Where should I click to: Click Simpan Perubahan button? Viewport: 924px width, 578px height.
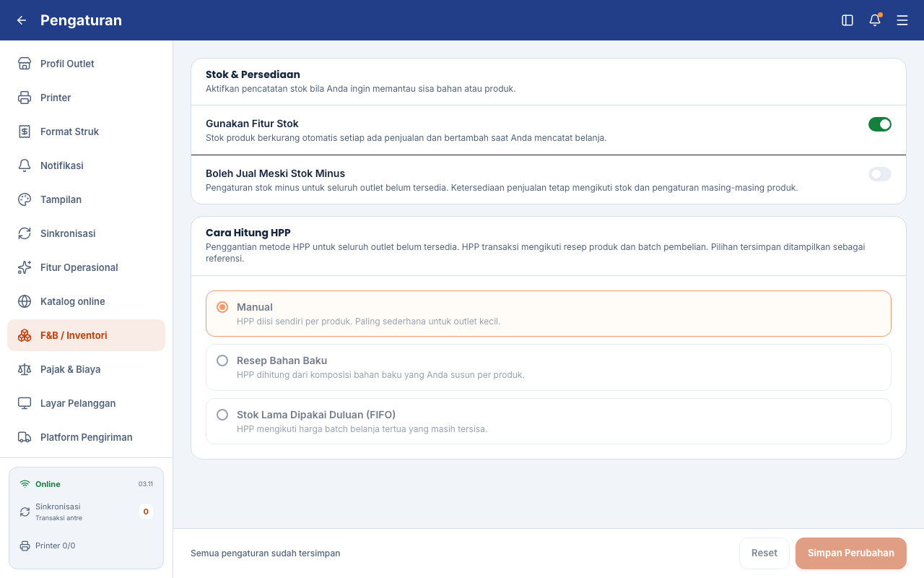point(851,553)
